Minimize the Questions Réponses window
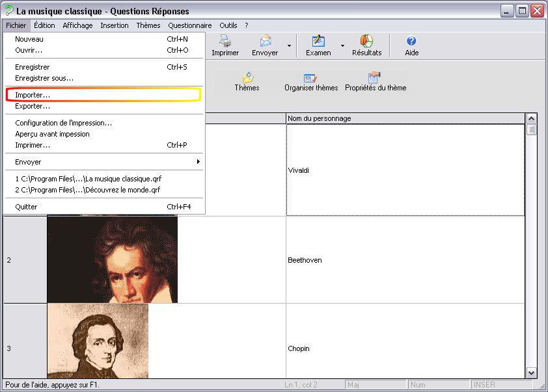Image resolution: width=548 pixels, height=392 pixels. [507, 11]
